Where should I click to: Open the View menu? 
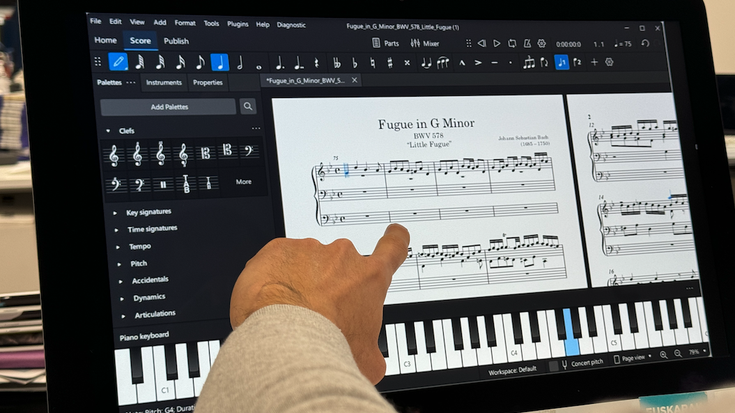137,22
